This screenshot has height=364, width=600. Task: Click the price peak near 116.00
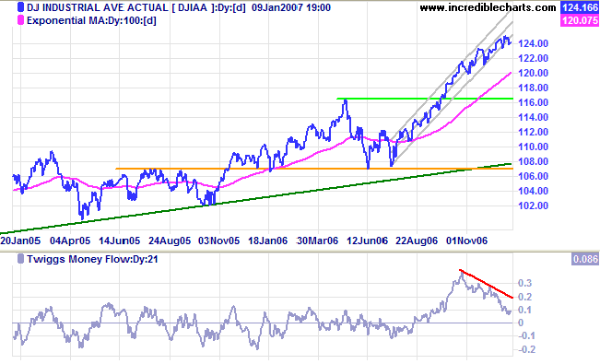point(345,100)
